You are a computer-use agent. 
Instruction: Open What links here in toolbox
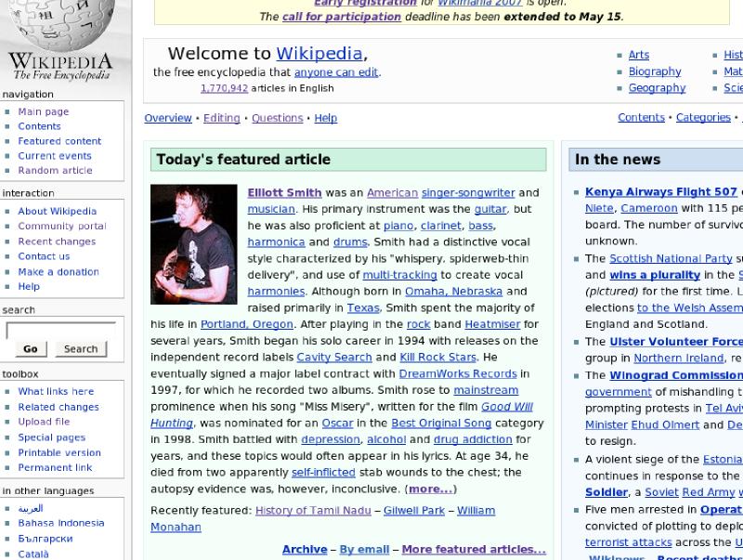tap(56, 392)
